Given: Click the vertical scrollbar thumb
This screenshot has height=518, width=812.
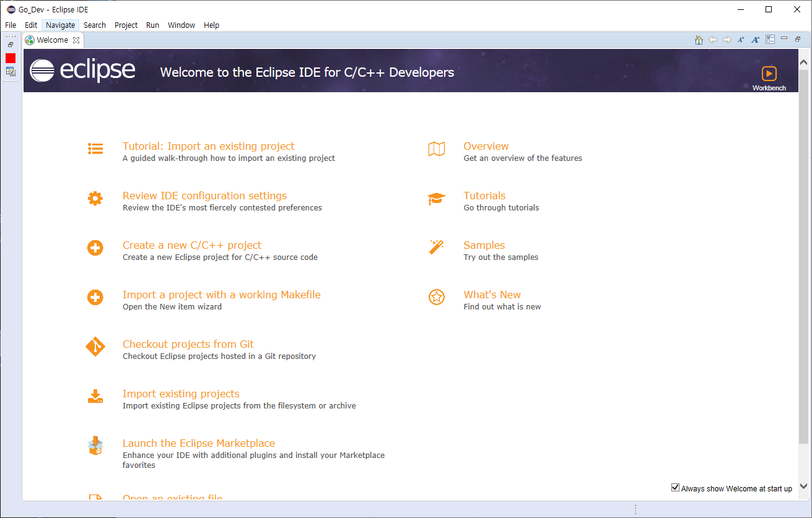Looking at the screenshot, I should tap(804, 256).
